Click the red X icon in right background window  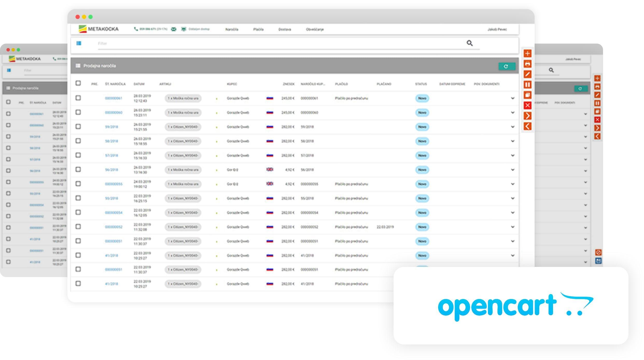tap(597, 120)
